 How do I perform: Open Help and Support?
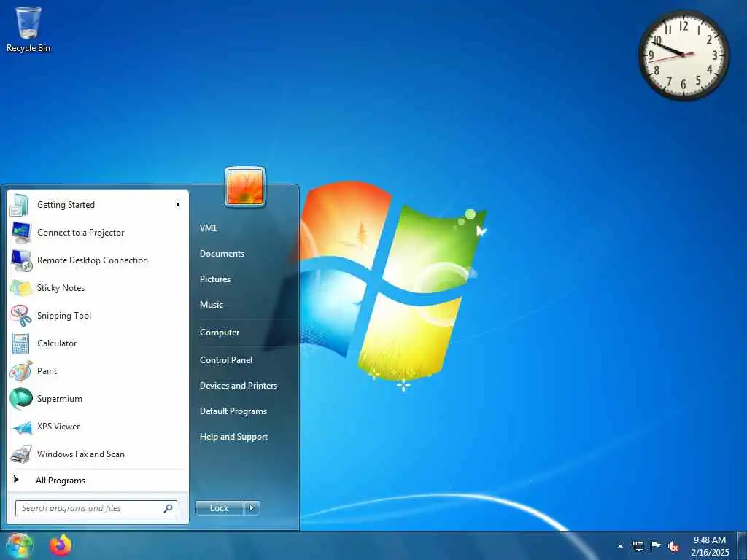point(233,437)
